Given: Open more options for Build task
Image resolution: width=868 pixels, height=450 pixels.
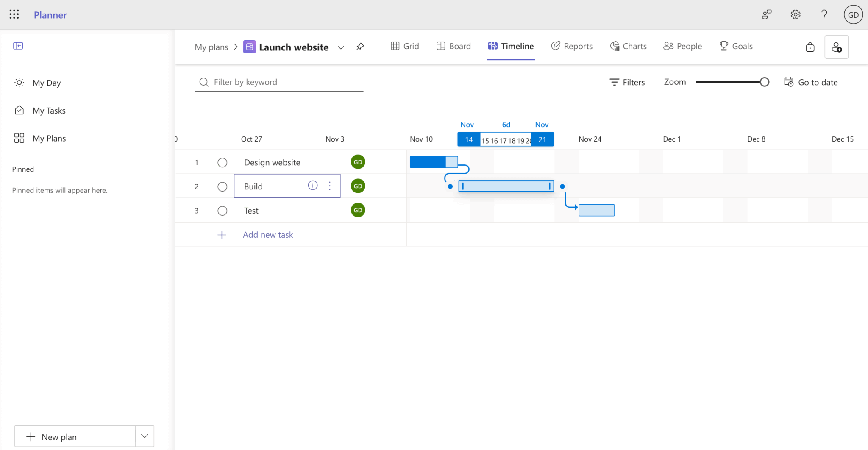Looking at the screenshot, I should pyautogui.click(x=330, y=186).
